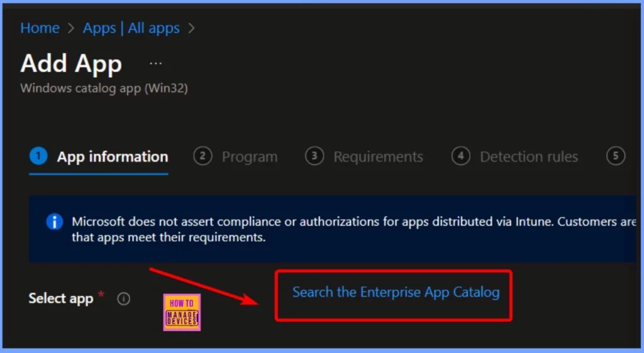Viewport: 644px width, 353px height.
Task: Open step 5 tab
Action: 616,156
